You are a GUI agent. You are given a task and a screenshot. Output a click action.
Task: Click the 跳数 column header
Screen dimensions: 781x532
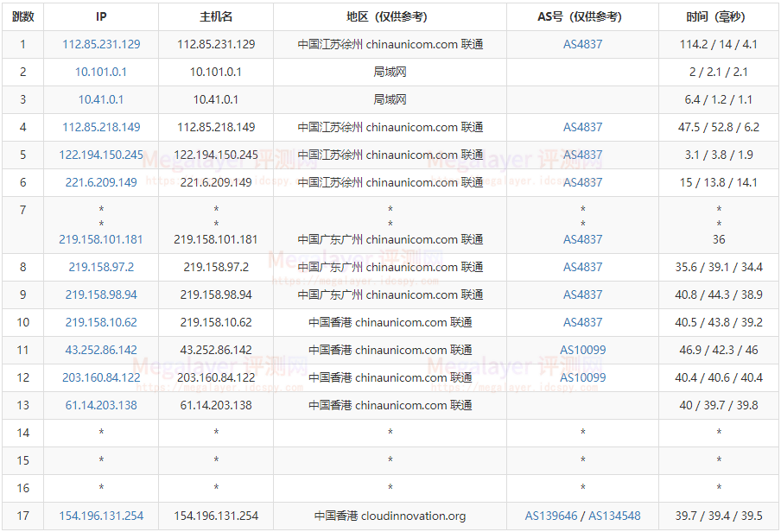[x=23, y=17]
